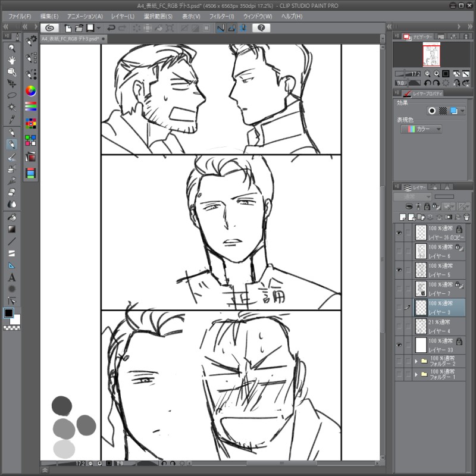
Task: Open the color wheel palette
Action: 30,90
